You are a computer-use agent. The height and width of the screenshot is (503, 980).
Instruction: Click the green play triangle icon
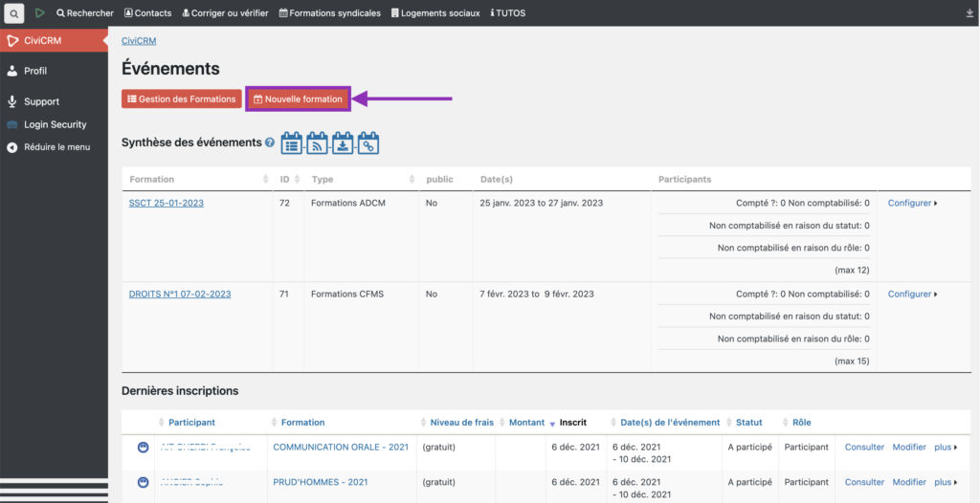point(39,13)
